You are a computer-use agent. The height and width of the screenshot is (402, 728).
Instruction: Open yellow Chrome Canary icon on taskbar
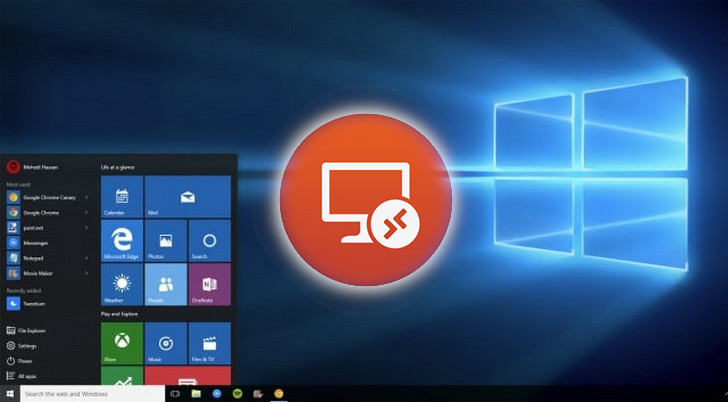[x=279, y=394]
